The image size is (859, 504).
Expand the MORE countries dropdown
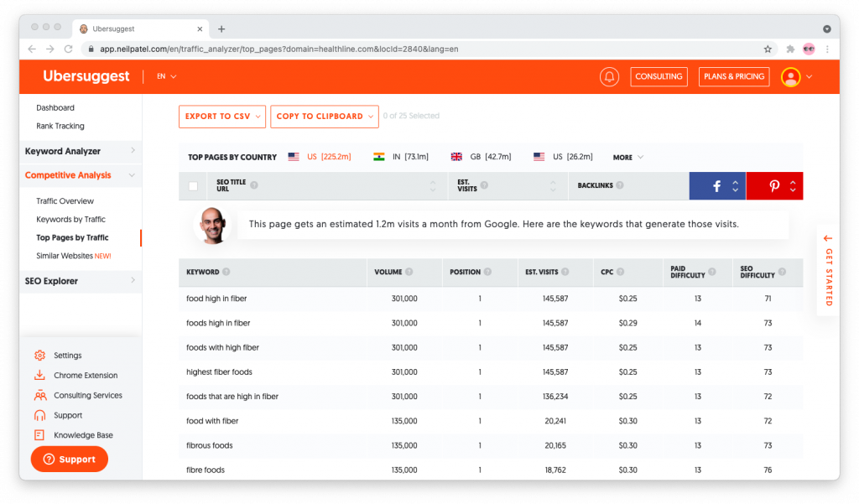627,157
